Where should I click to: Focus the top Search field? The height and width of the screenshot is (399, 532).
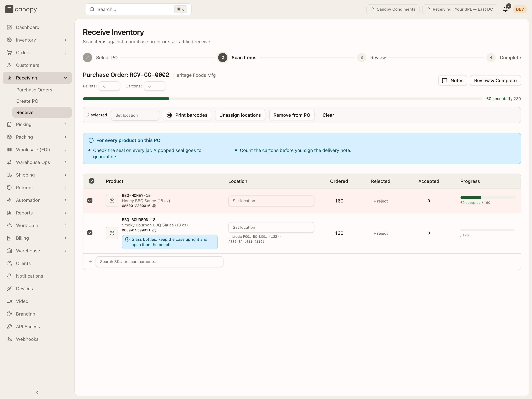pyautogui.click(x=138, y=9)
